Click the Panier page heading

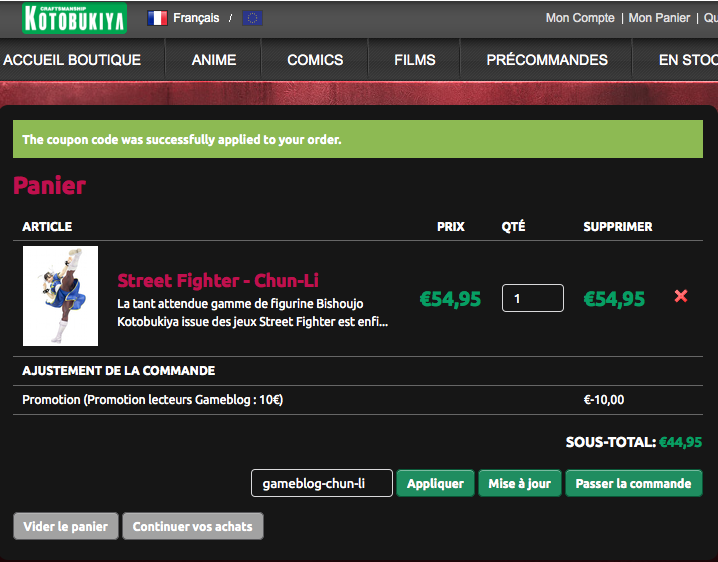pos(49,186)
